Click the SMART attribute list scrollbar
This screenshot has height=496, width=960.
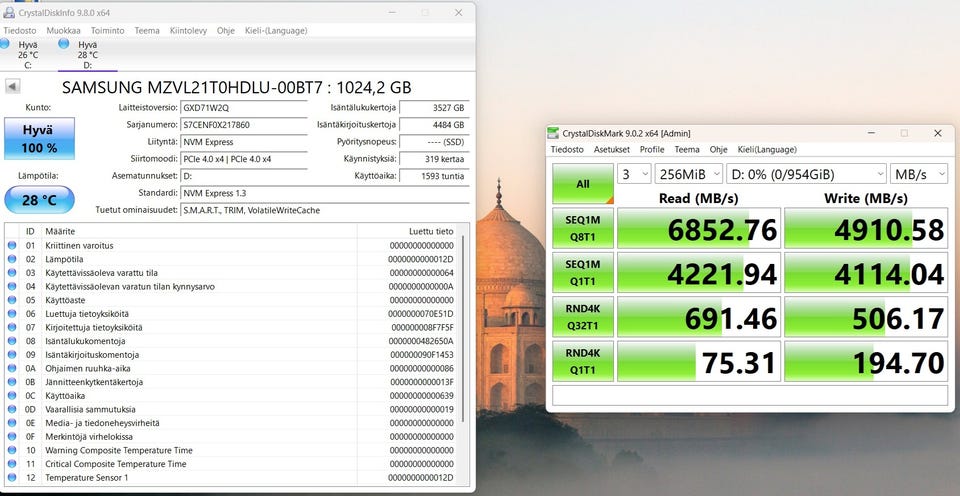(463, 328)
